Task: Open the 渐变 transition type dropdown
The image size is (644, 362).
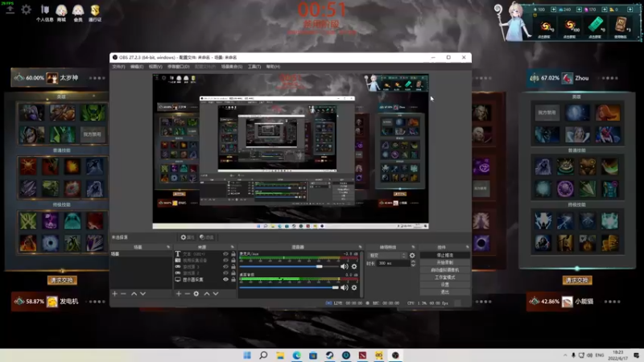Action: point(387,255)
